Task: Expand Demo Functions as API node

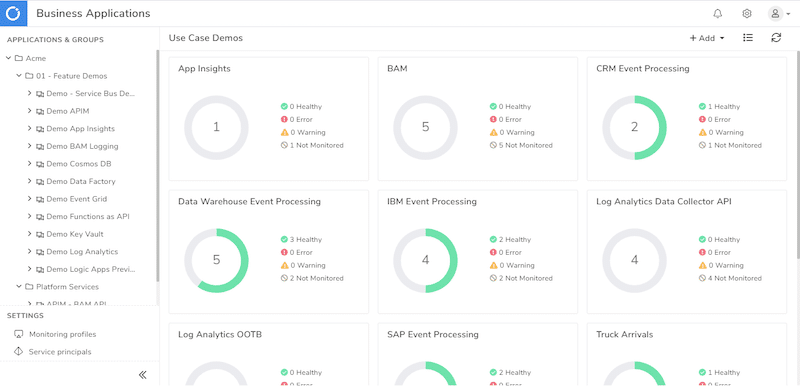Action: [30, 217]
